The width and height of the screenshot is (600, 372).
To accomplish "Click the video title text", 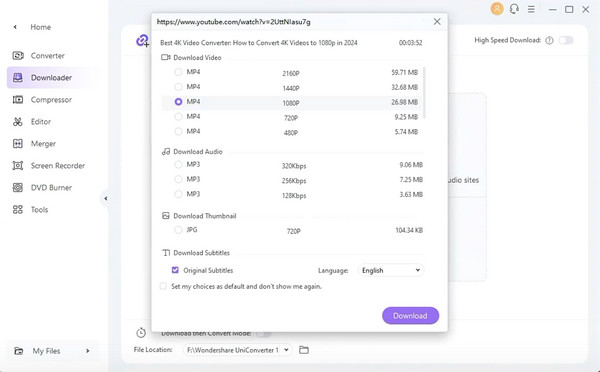I will tap(259, 43).
